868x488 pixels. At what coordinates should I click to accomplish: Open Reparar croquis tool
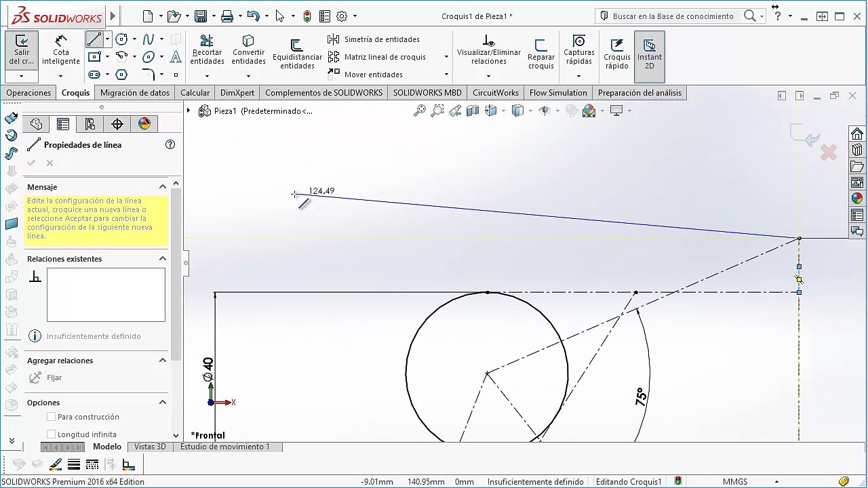(x=541, y=54)
